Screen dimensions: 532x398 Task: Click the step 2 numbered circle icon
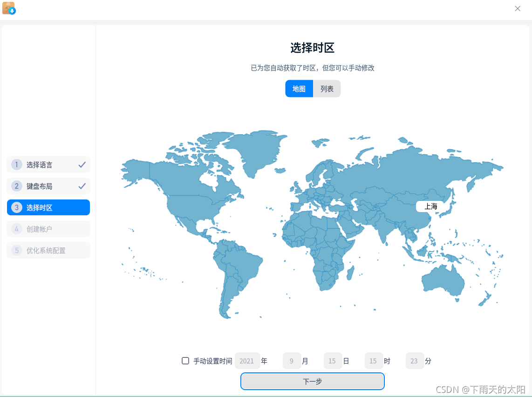point(16,186)
